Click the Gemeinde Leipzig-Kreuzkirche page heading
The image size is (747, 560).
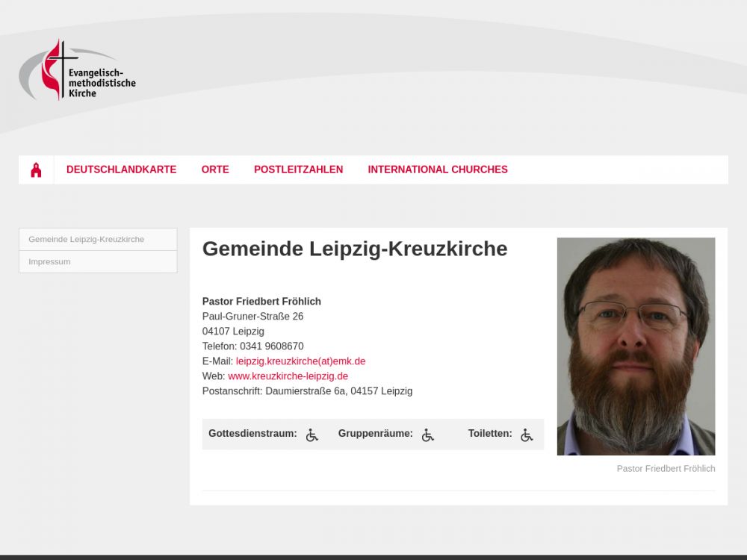point(355,249)
